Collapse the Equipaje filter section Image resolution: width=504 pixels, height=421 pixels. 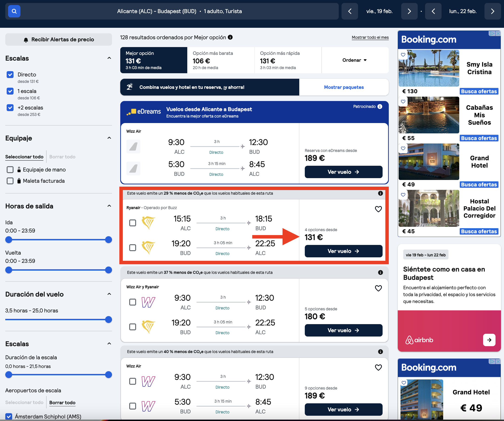pos(109,138)
